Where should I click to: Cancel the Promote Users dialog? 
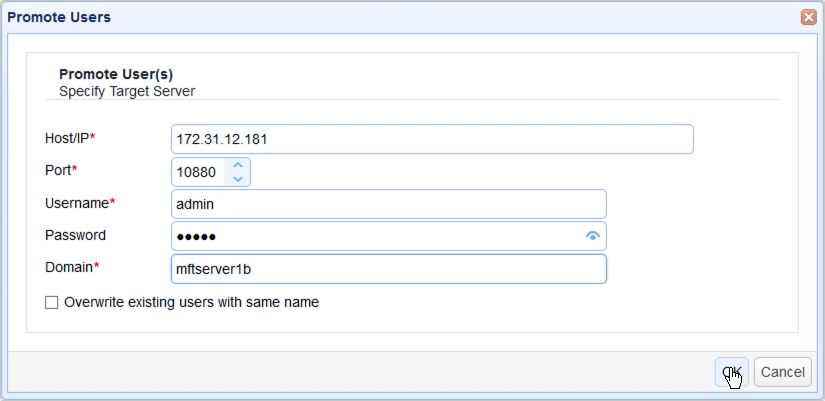click(781, 372)
